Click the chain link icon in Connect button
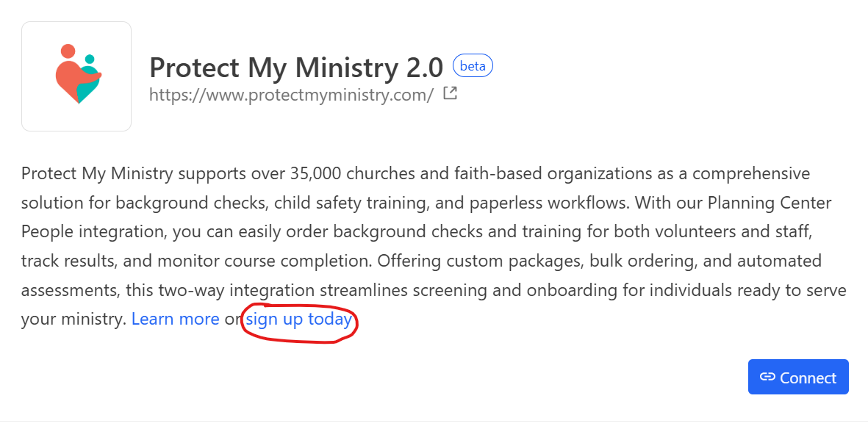 coord(767,377)
